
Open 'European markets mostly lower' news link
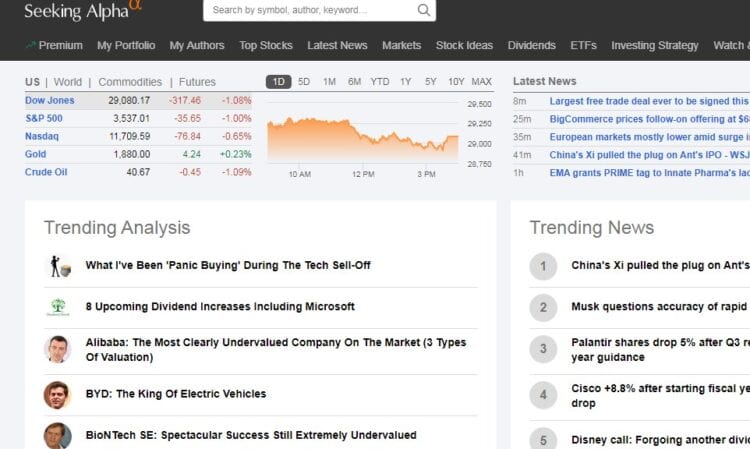pos(649,137)
